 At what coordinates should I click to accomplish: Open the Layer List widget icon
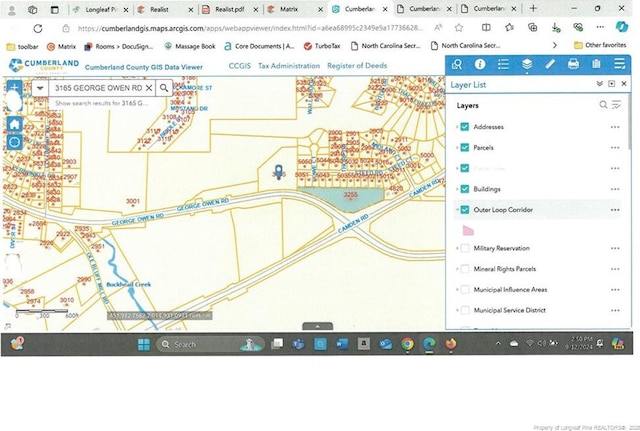click(527, 64)
